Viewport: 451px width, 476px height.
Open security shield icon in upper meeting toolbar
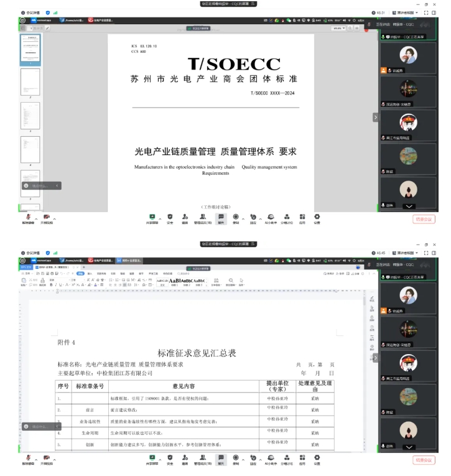coord(170,217)
